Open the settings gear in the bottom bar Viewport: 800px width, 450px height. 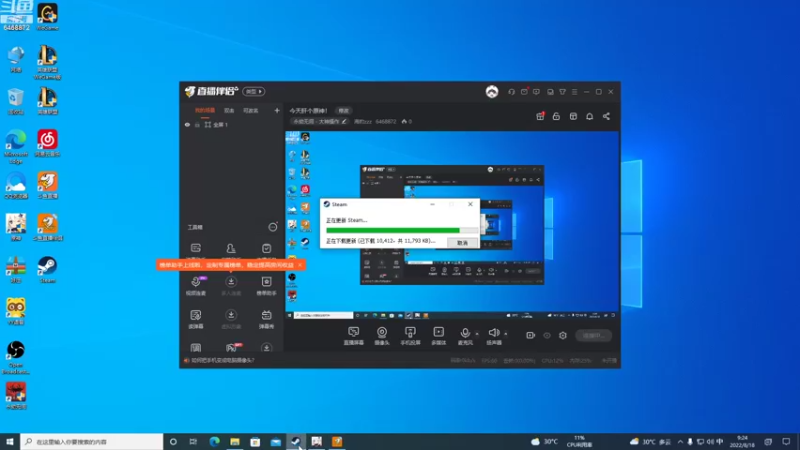click(x=563, y=335)
